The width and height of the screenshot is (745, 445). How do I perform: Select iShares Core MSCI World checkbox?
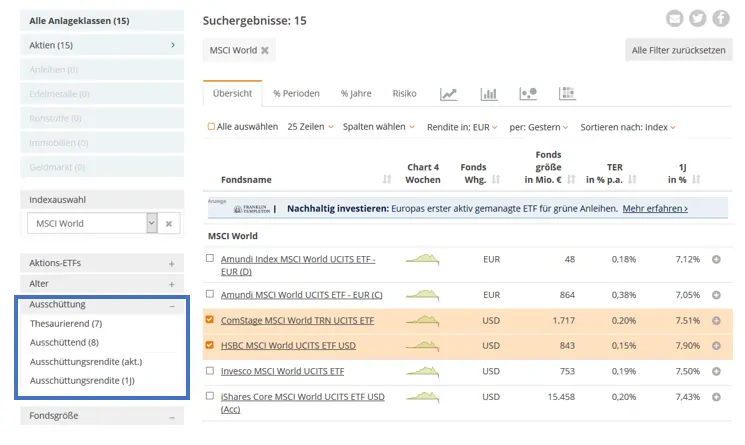click(210, 396)
